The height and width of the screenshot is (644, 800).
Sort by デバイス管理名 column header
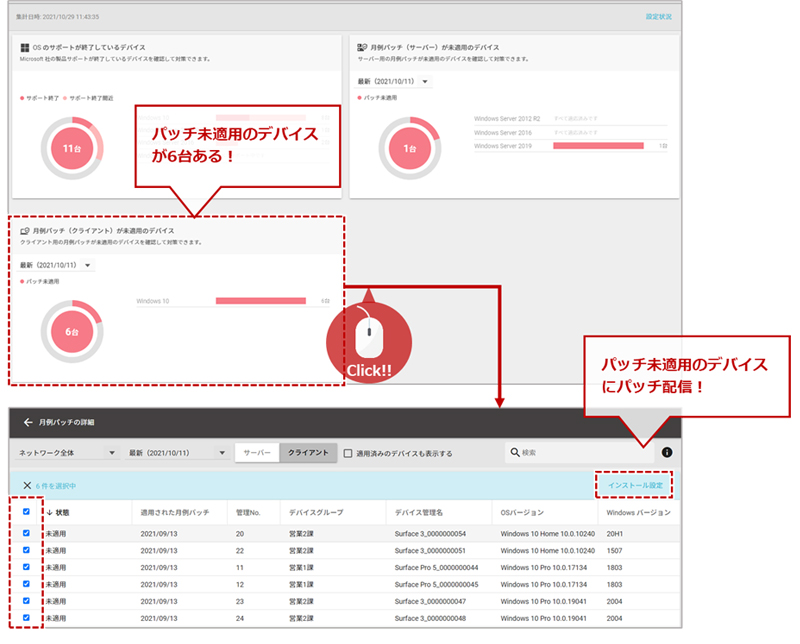click(x=419, y=512)
